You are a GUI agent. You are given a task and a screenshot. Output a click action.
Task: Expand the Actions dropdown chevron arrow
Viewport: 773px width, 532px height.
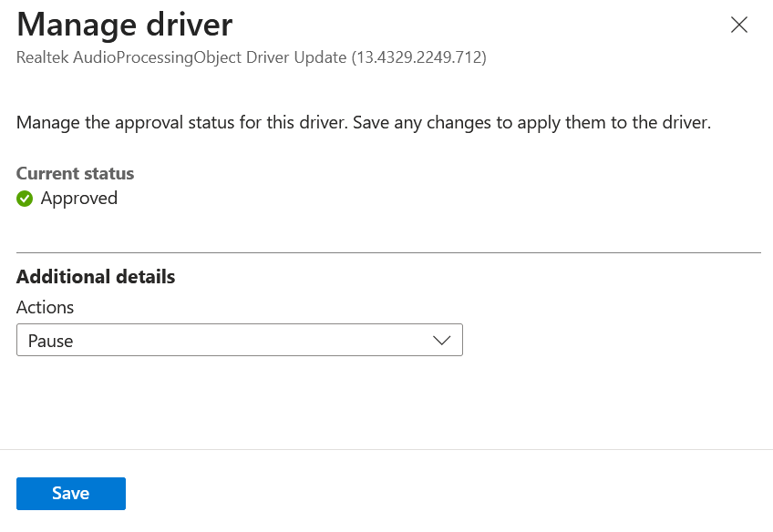442,340
